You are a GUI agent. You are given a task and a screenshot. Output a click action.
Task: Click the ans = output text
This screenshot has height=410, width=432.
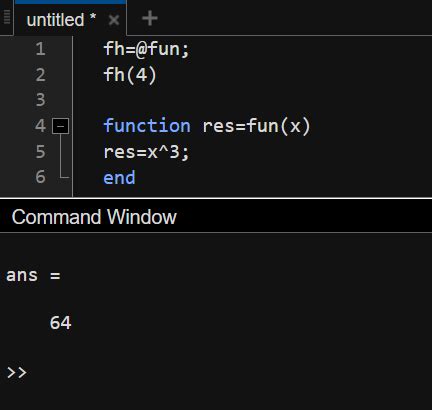(33, 275)
